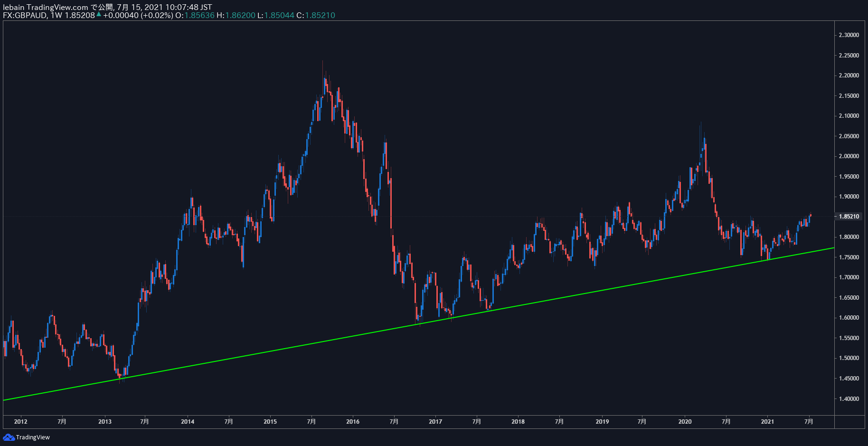Click the 1.40000 price axis label
Image resolution: width=868 pixels, height=446 pixels.
(849, 399)
